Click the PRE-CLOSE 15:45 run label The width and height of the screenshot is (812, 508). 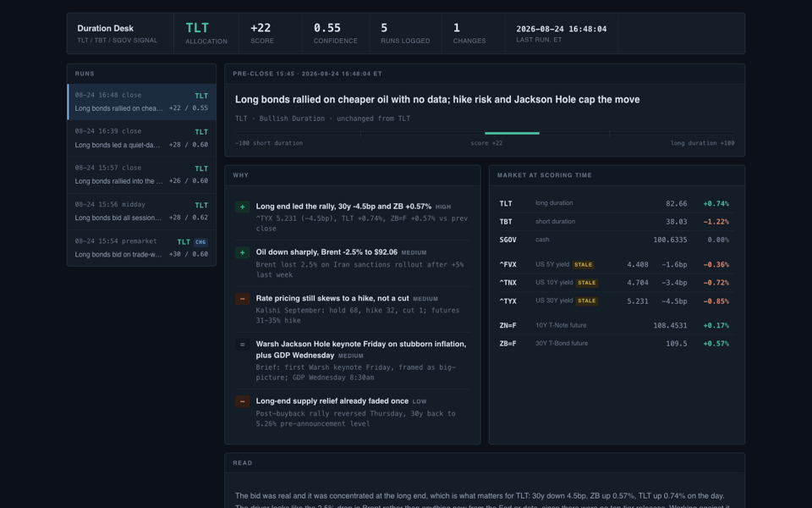coord(307,74)
